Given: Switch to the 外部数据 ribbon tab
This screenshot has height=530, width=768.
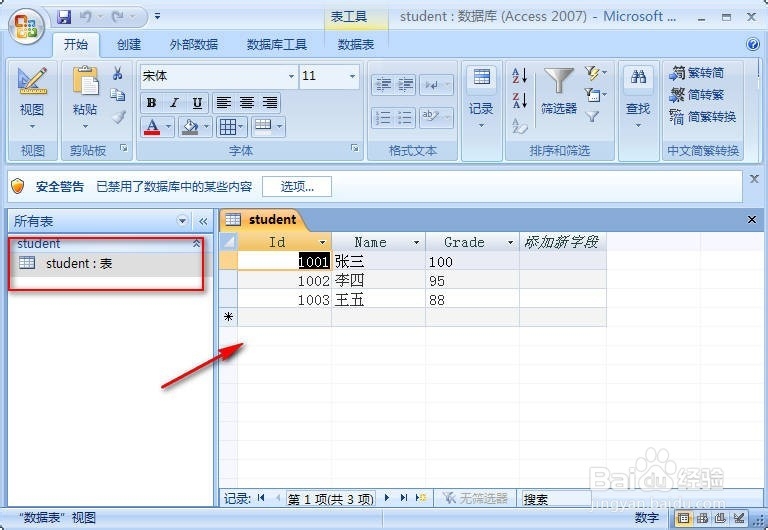Looking at the screenshot, I should 193,45.
